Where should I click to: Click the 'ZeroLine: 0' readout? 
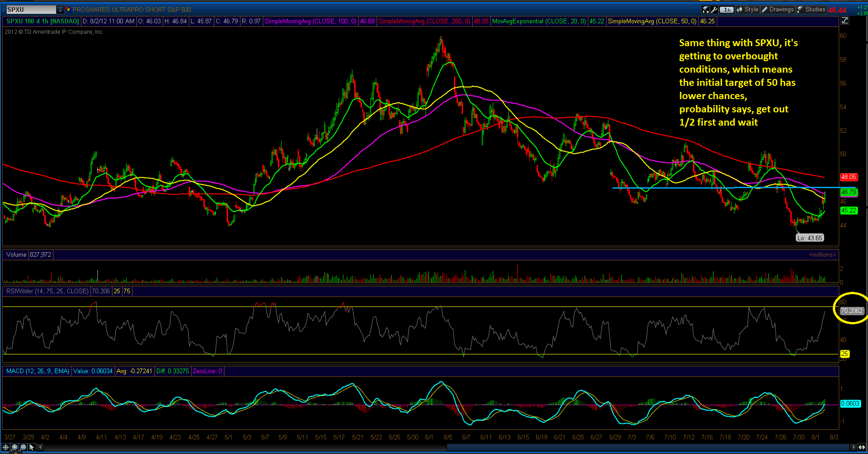tap(208, 371)
